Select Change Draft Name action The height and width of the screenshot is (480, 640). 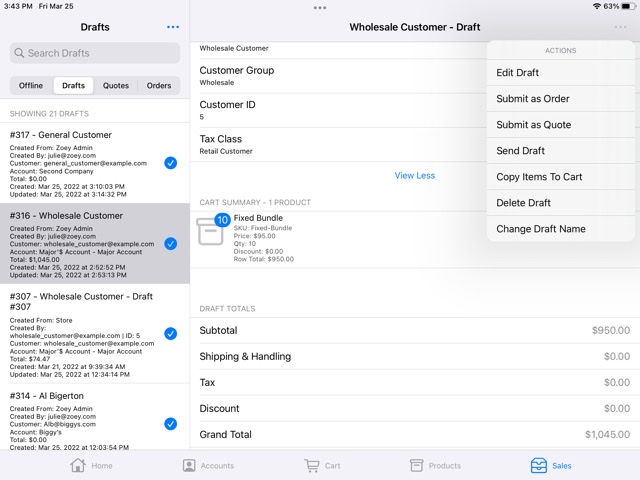pyautogui.click(x=560, y=229)
